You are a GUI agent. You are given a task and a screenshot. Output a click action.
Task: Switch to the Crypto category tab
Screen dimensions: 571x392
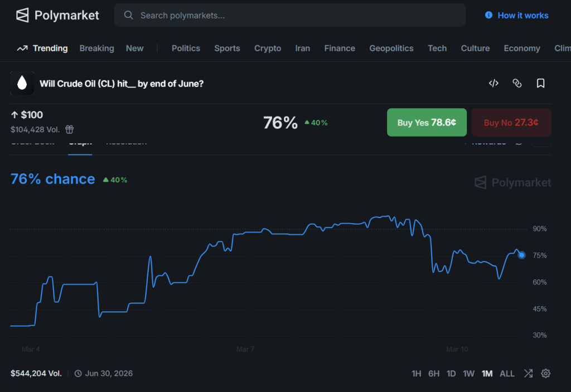tap(267, 49)
